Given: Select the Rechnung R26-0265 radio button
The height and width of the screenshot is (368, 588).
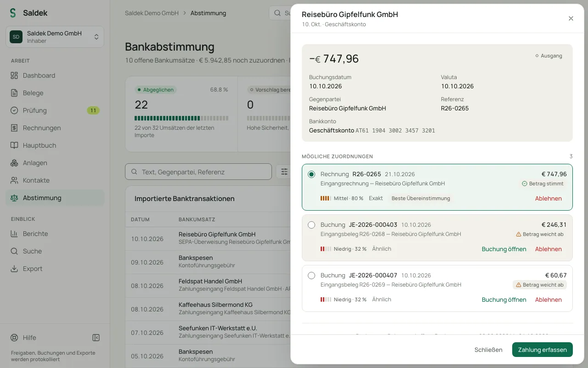Looking at the screenshot, I should 311,174.
